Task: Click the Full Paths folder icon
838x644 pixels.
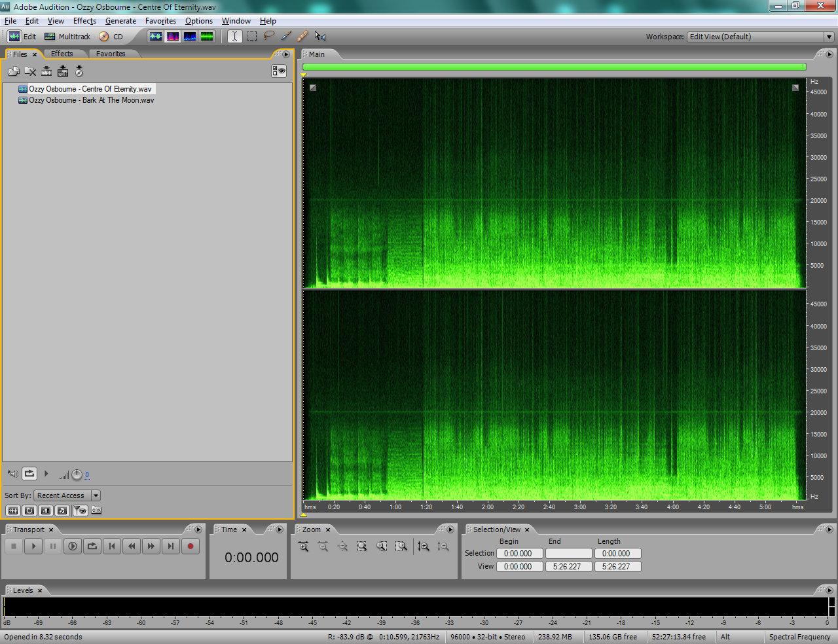Action: click(96, 510)
